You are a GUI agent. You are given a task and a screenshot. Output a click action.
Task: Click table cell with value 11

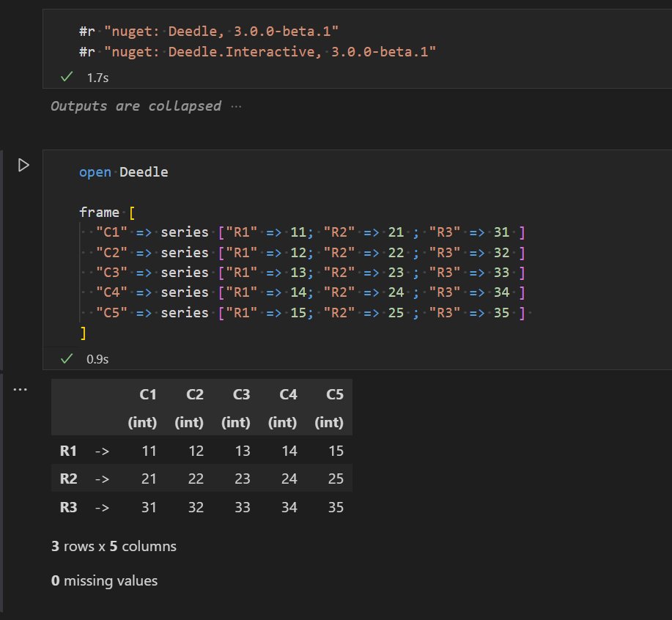[x=149, y=451]
